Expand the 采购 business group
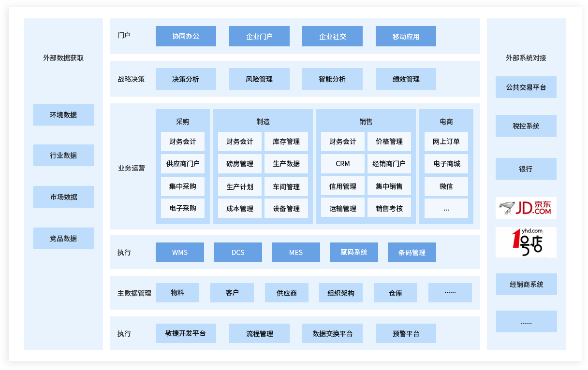The image size is (588, 370). click(182, 121)
